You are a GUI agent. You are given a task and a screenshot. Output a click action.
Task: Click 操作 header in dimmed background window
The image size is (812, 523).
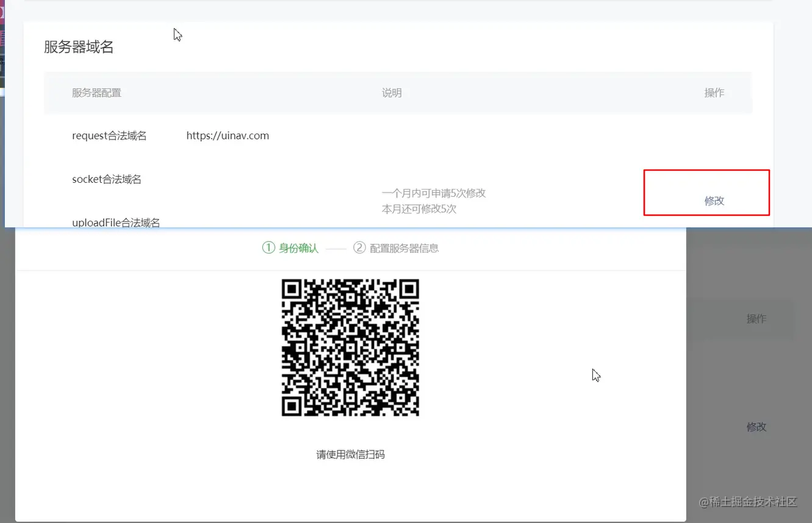pos(756,319)
